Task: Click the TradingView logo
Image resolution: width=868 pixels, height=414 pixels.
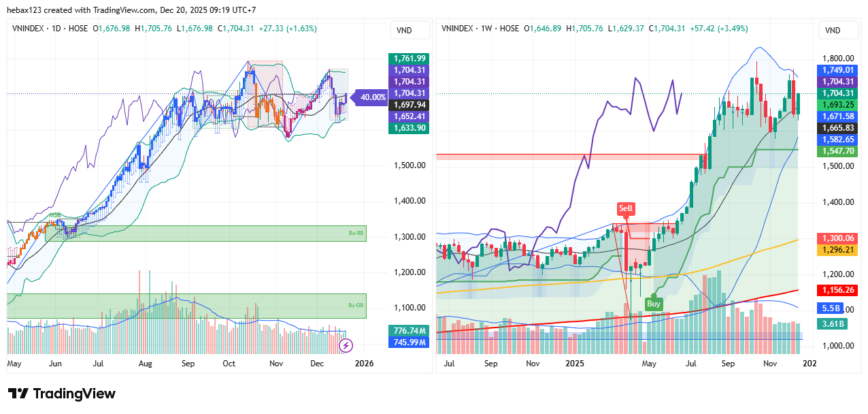Action: click(62, 394)
